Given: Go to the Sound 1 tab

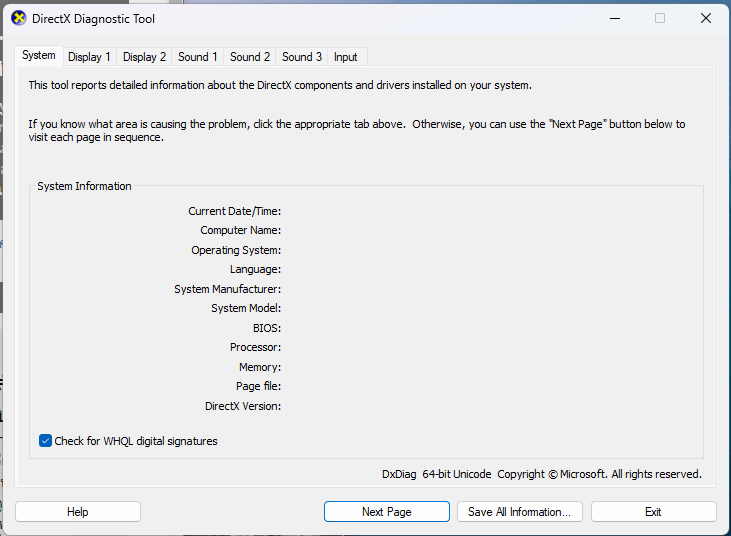Looking at the screenshot, I should [x=198, y=57].
